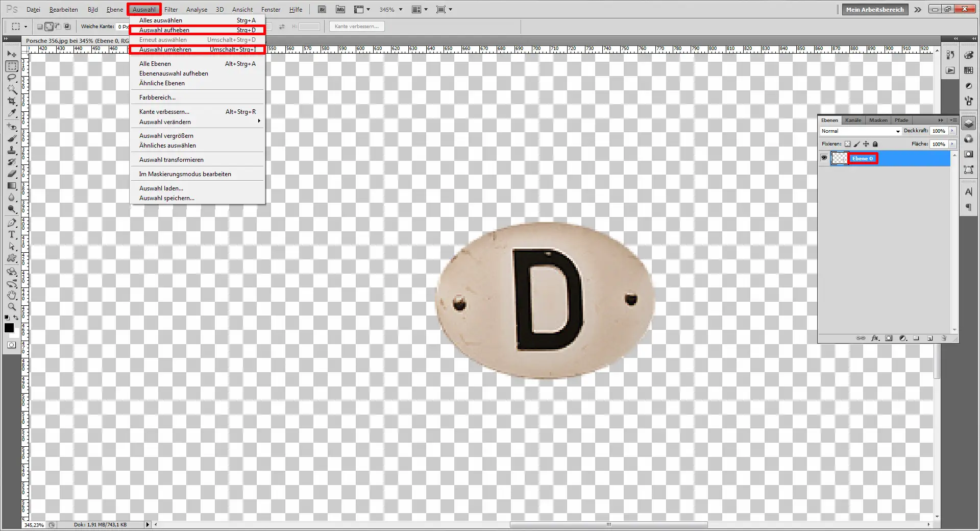Create a new layer in the Layers panel
The height and width of the screenshot is (531, 980).
pos(930,338)
